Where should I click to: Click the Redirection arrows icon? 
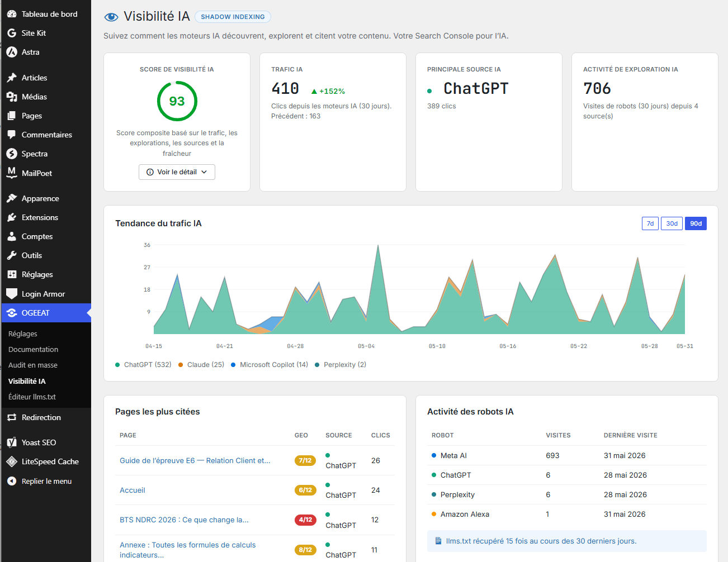tap(12, 417)
